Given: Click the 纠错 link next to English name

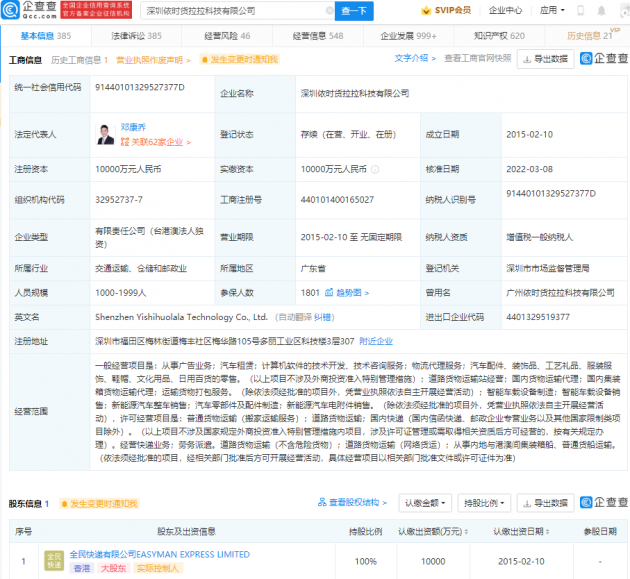Looking at the screenshot, I should 322,317.
